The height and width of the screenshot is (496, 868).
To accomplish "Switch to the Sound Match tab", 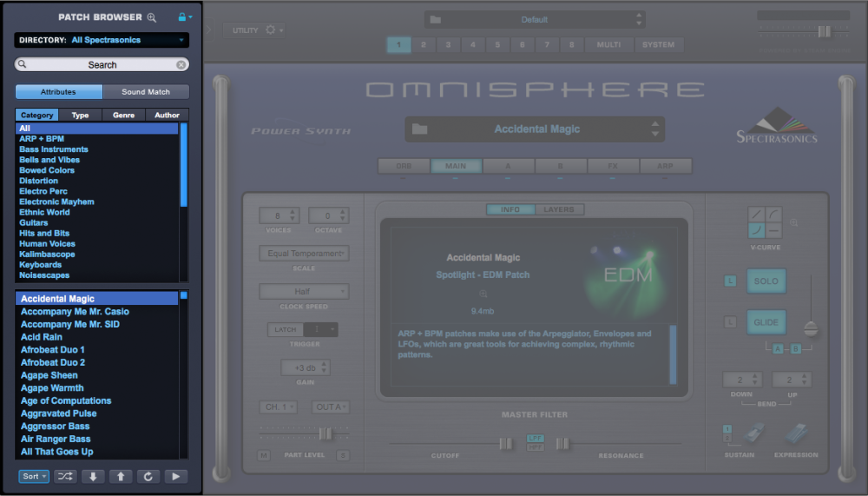I will click(146, 92).
